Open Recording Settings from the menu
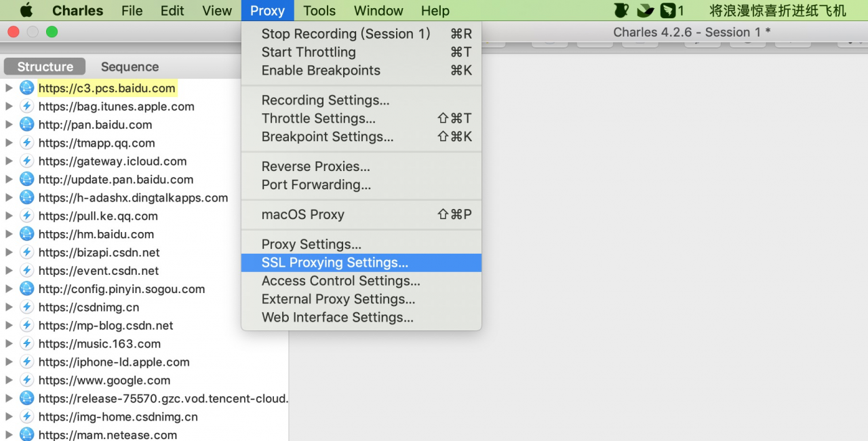 click(361, 100)
